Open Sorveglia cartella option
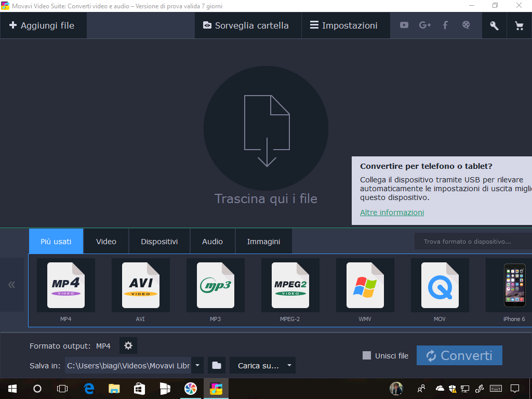 click(x=248, y=25)
